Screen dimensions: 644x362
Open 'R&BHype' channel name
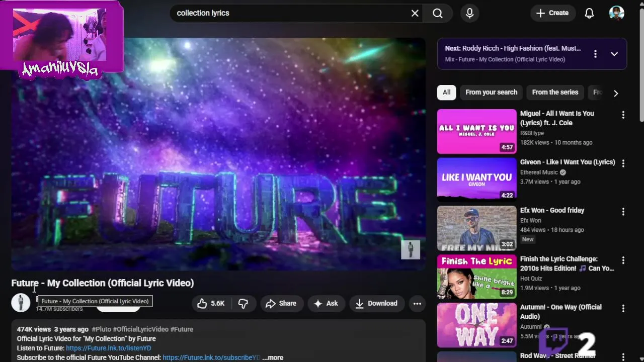click(x=532, y=133)
